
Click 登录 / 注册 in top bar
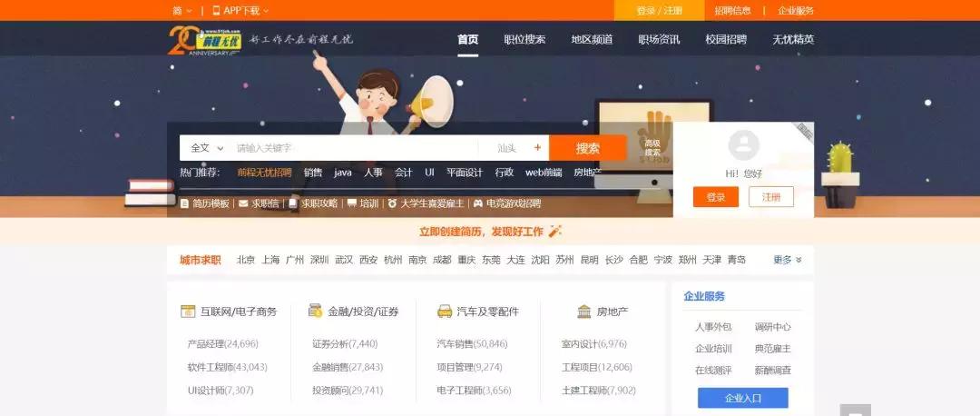[x=660, y=11]
